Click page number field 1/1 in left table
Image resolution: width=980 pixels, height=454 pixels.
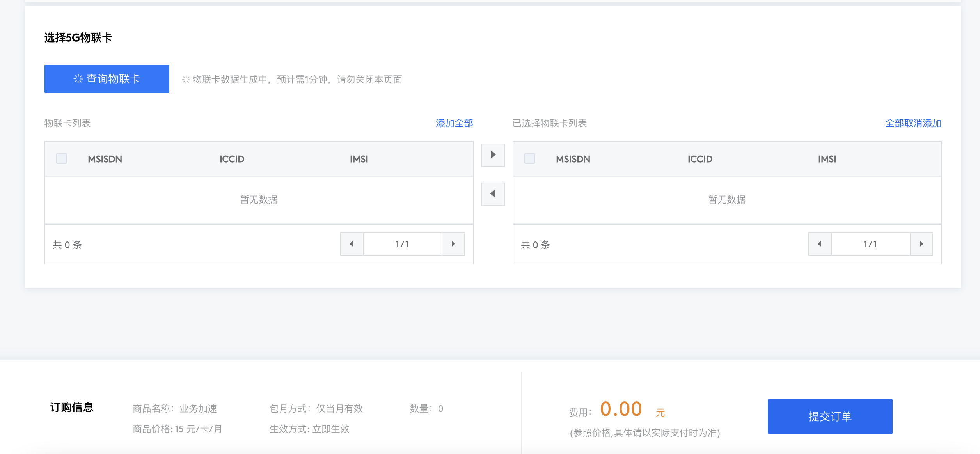(402, 244)
